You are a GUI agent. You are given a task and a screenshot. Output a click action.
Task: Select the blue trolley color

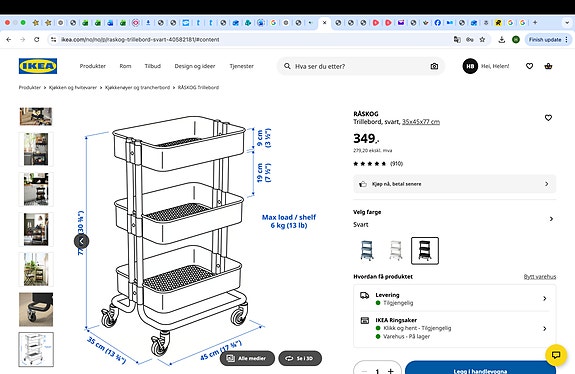(367, 250)
